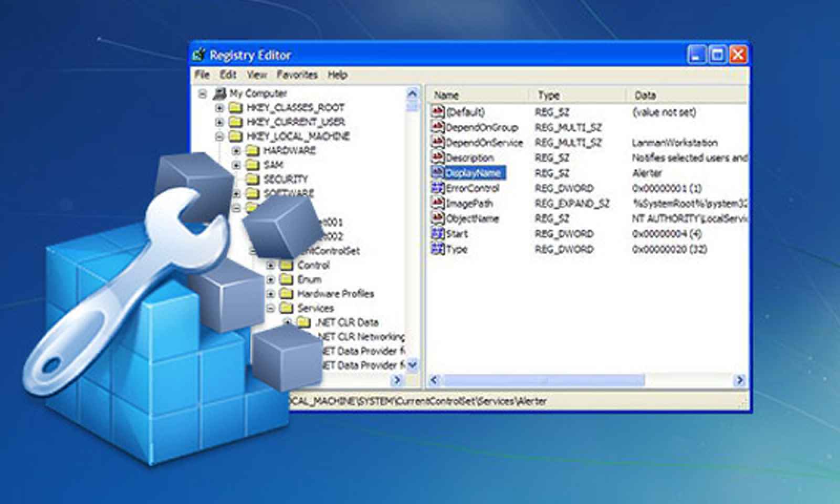Click the My Computer icon in tree
Screen dimensions: 840x504
click(x=219, y=94)
